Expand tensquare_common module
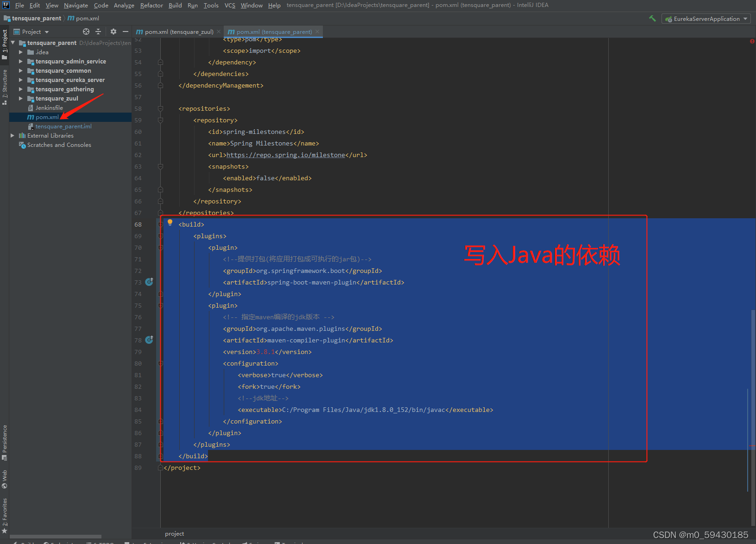This screenshot has width=756, height=544. [x=20, y=70]
